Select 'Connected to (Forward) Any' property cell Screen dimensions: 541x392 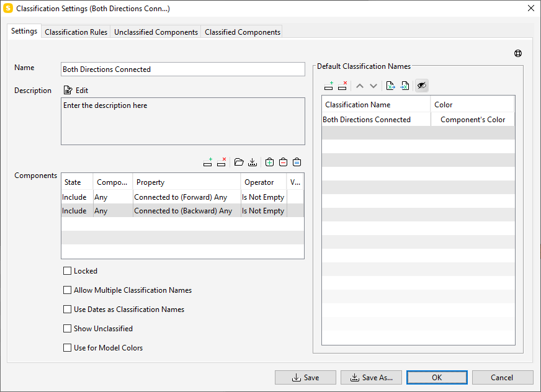click(187, 197)
